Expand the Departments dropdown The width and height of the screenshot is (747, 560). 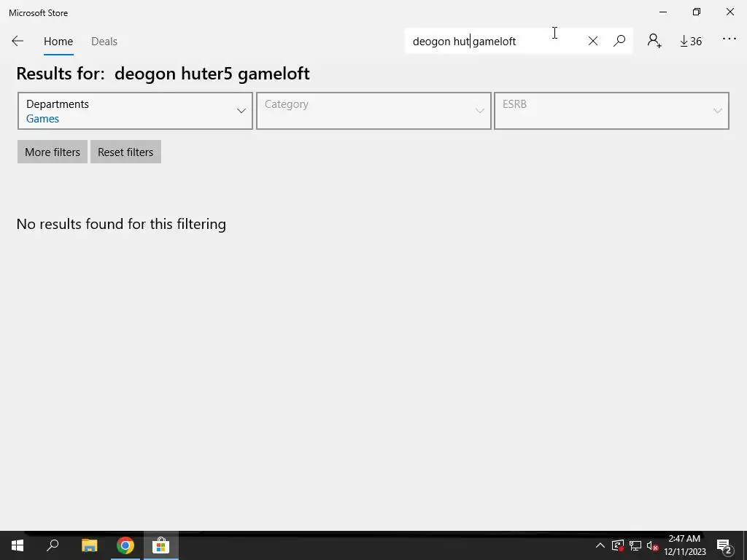pyautogui.click(x=135, y=111)
